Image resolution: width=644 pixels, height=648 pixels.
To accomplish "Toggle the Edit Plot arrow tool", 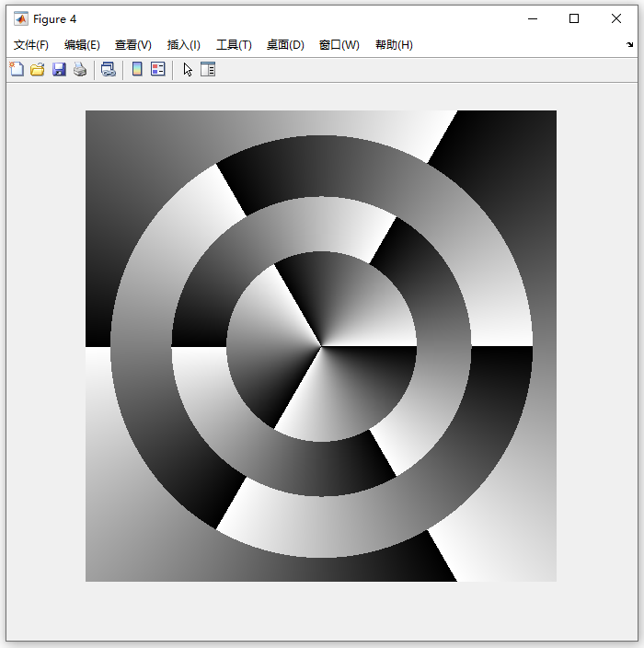I will (188, 69).
